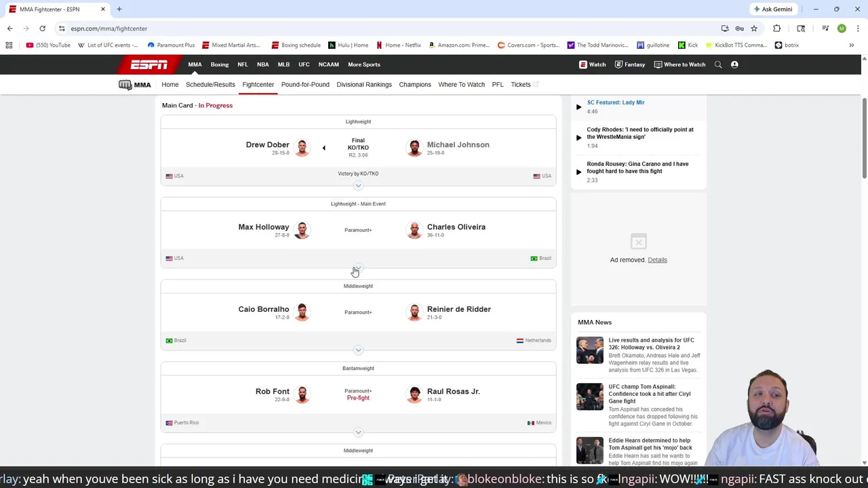Open the Kick bookmark
The image size is (868, 488).
688,45
